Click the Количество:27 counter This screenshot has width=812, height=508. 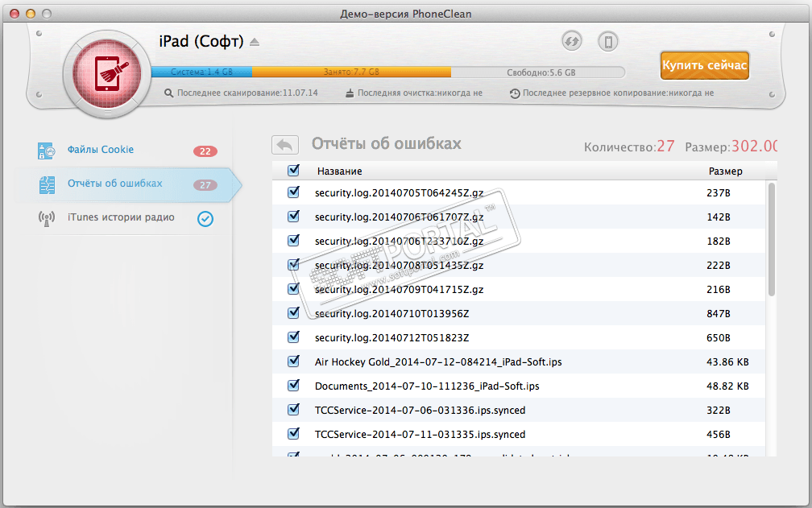pos(629,147)
